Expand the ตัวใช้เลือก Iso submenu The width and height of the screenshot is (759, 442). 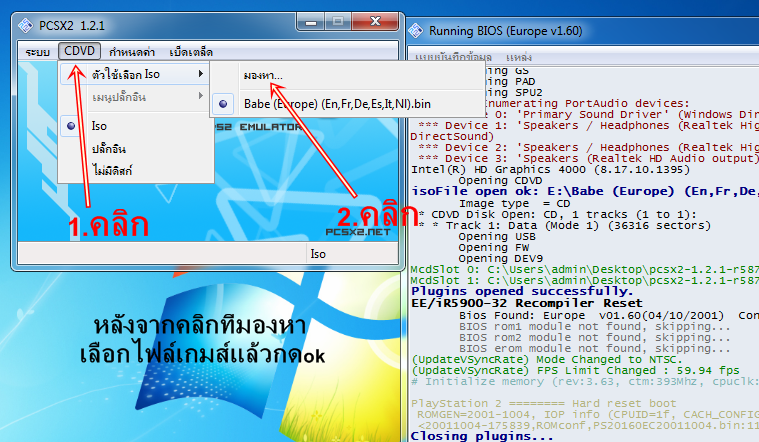pos(135,74)
